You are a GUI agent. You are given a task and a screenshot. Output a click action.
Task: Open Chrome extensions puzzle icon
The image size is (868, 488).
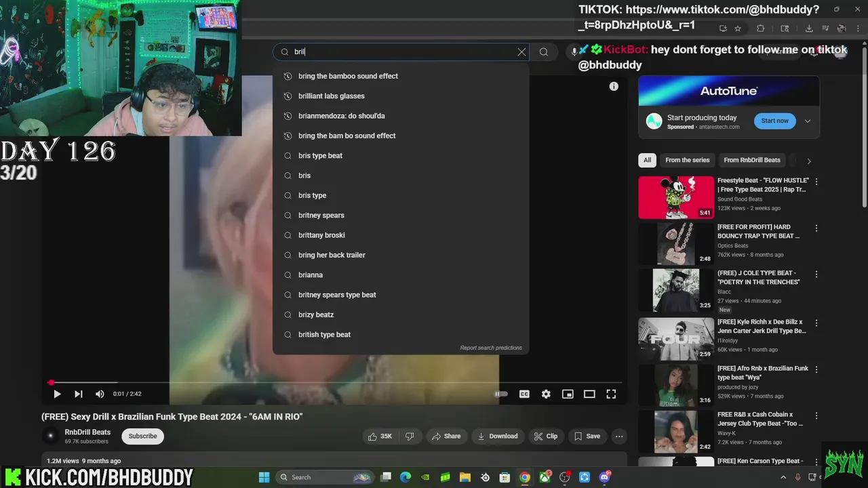click(x=760, y=28)
